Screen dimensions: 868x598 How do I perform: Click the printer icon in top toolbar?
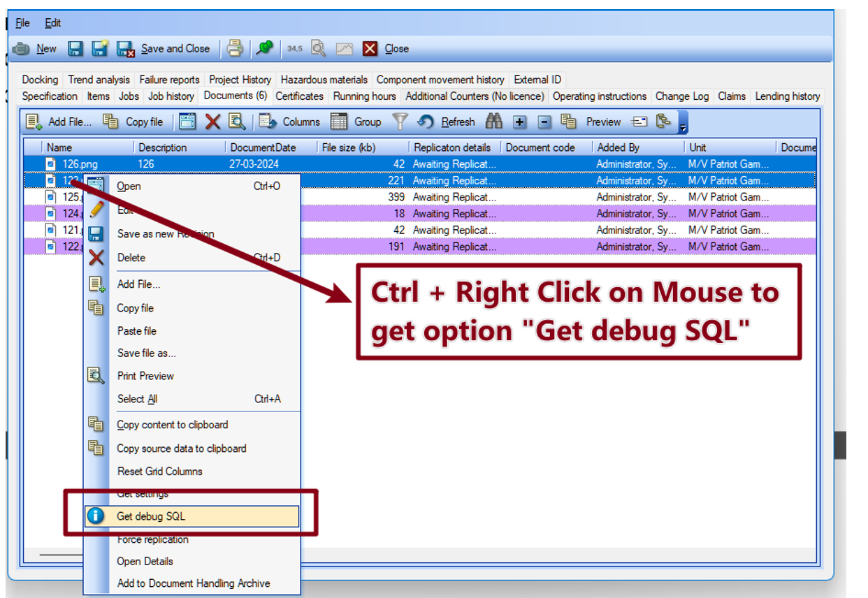pos(235,48)
